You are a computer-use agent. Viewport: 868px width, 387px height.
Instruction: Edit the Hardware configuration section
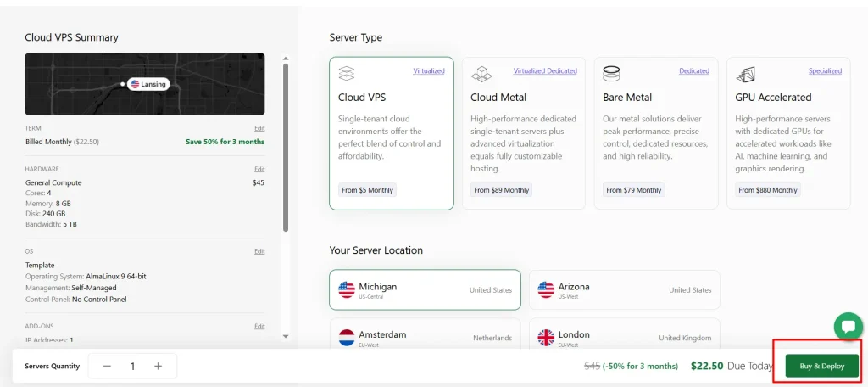point(259,169)
